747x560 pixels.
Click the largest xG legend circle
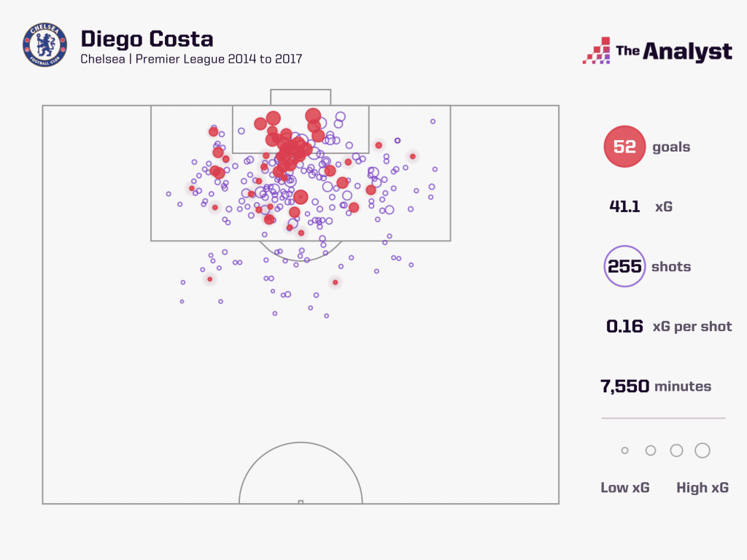(703, 451)
